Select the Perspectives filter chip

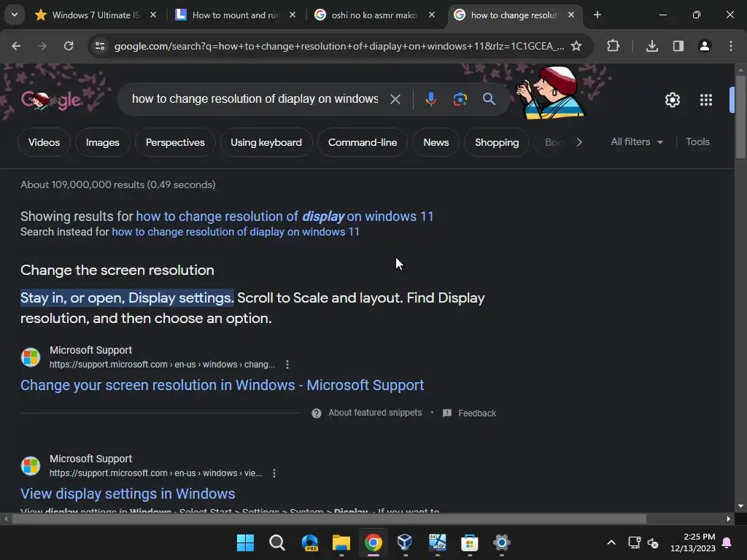tap(175, 142)
